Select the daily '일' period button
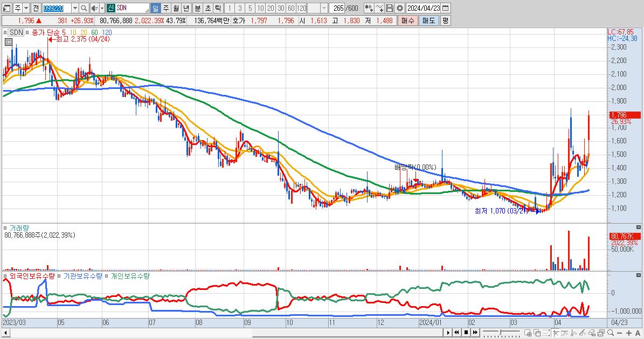644x339 pixels. pyautogui.click(x=155, y=8)
